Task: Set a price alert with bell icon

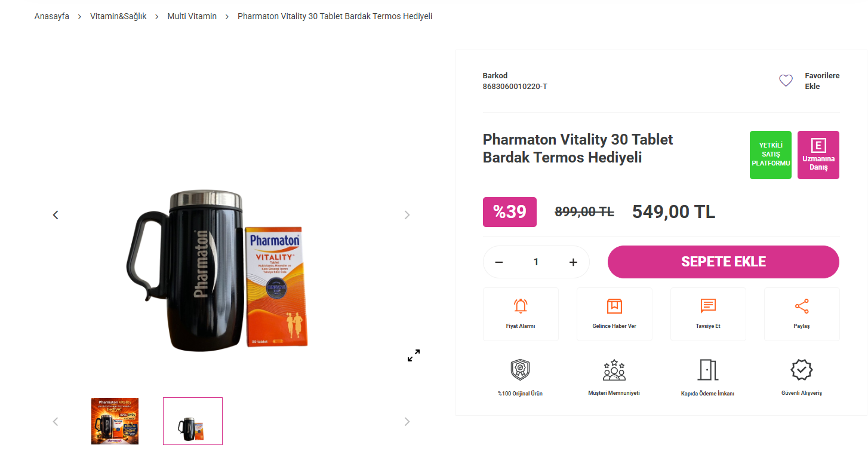Action: click(x=521, y=306)
